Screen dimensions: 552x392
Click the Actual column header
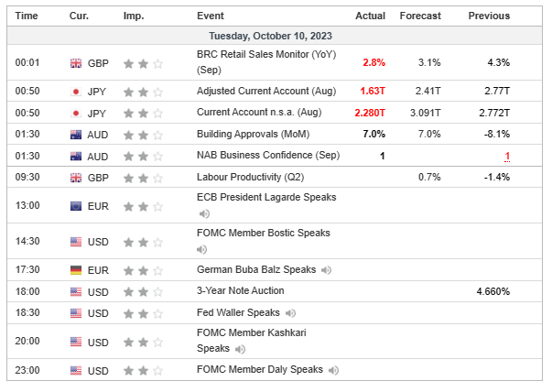pos(370,16)
